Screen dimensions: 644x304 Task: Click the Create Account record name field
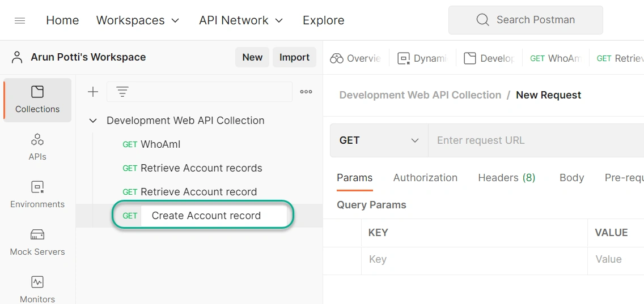(214, 216)
